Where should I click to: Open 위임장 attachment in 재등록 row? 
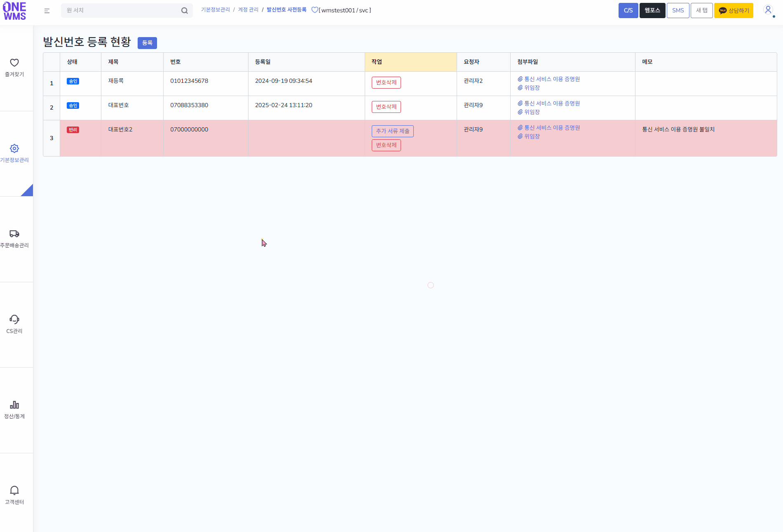coord(529,88)
